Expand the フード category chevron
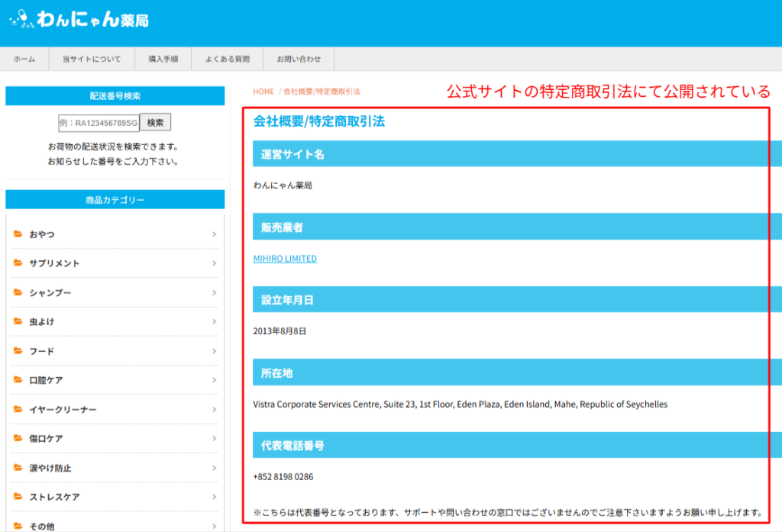 [214, 350]
